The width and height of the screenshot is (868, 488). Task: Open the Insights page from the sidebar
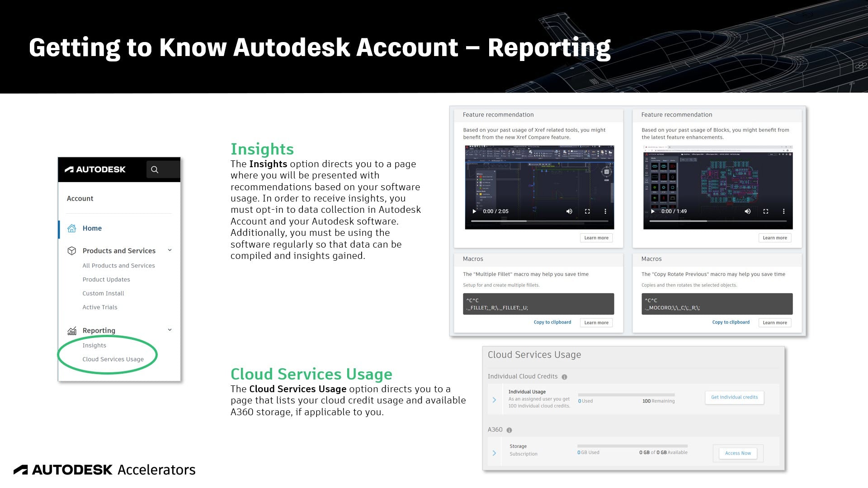coord(94,345)
